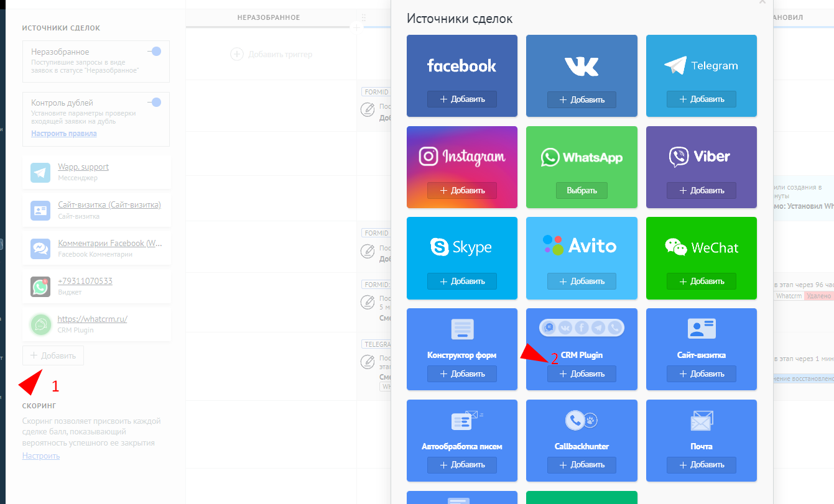Click the sidebar Добавить button below the sources list
The width and height of the screenshot is (834, 504).
click(x=53, y=355)
